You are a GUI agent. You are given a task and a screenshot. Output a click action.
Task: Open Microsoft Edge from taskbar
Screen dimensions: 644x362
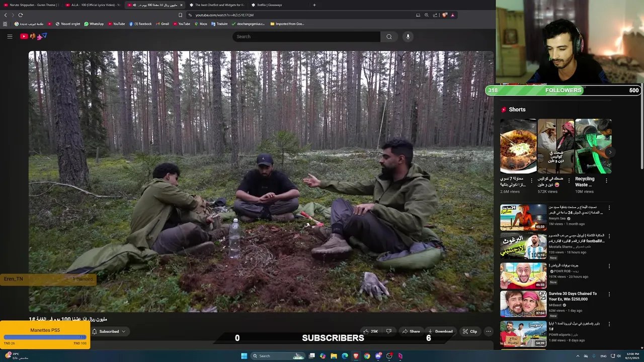[345, 356]
